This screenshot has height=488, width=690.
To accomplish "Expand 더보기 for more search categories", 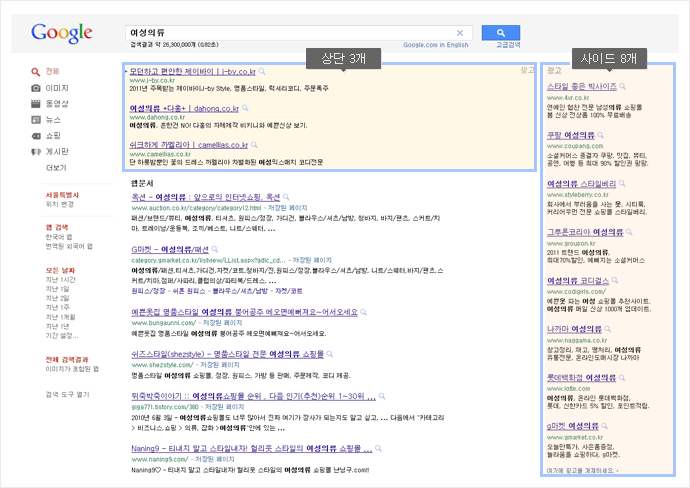I will [56, 167].
